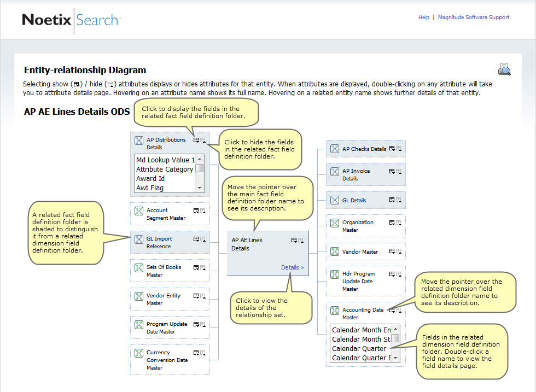Click the Organization Master entity name
The width and height of the screenshot is (536, 392).
pyautogui.click(x=358, y=226)
